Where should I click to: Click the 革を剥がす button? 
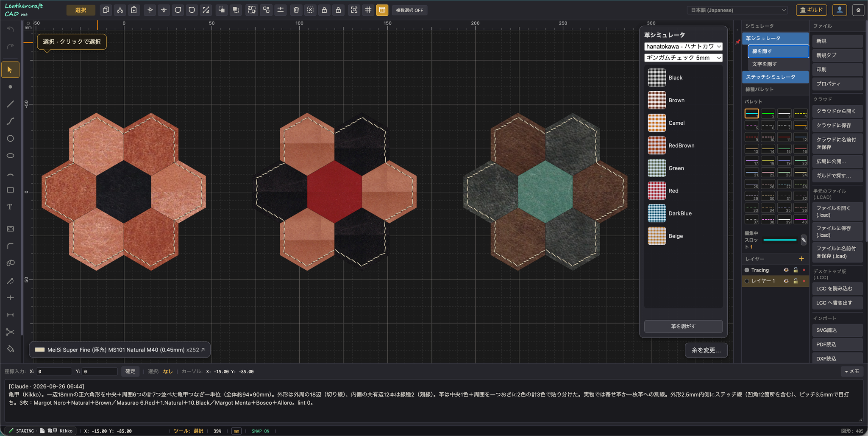[683, 326]
